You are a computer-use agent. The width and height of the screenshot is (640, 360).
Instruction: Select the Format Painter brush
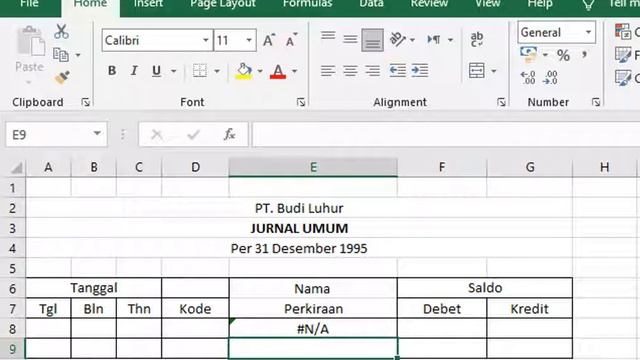[62, 78]
